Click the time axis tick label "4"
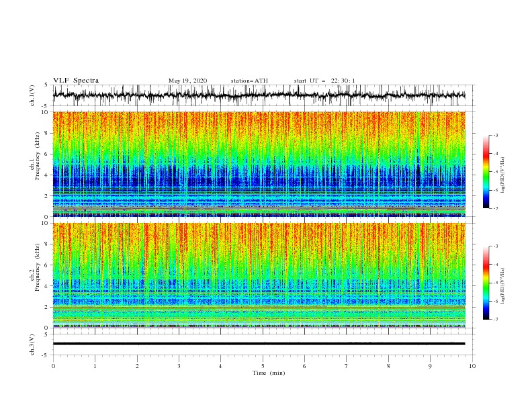The image size is (532, 411). 220,366
